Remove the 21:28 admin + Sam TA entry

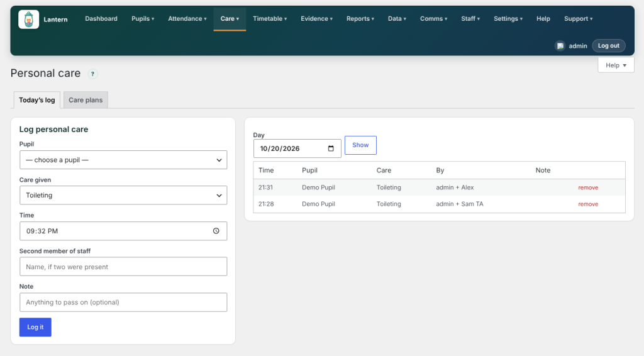pos(588,204)
